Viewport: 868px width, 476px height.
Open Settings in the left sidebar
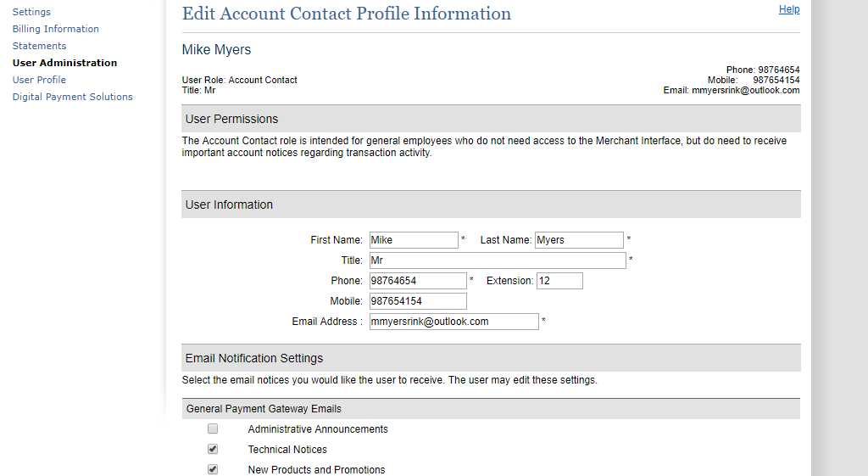[31, 12]
